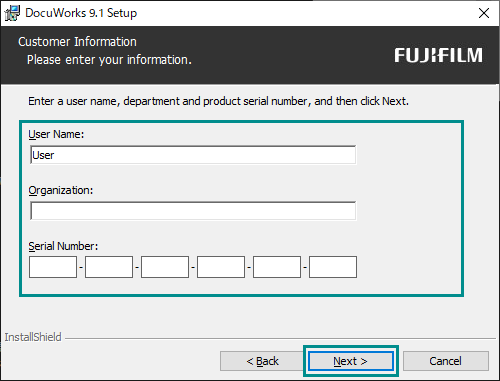This screenshot has width=500, height=381.
Task: Click the InstallShield label
Action: (x=33, y=337)
